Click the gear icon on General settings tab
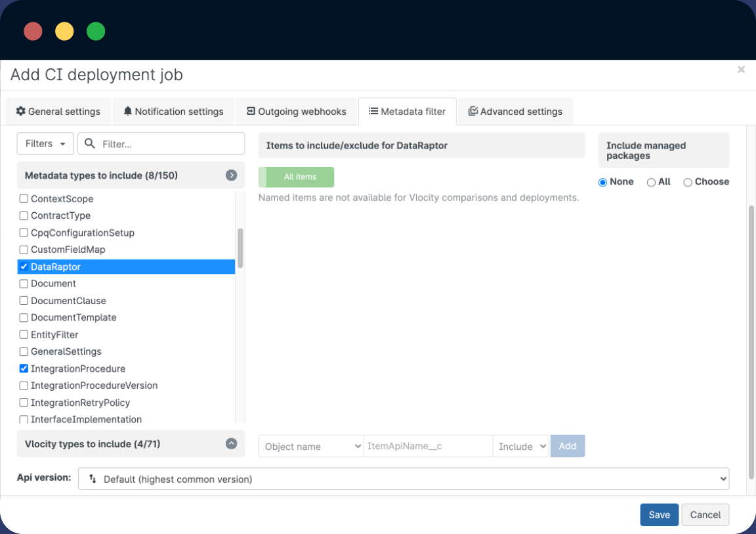756x534 pixels. (19, 112)
